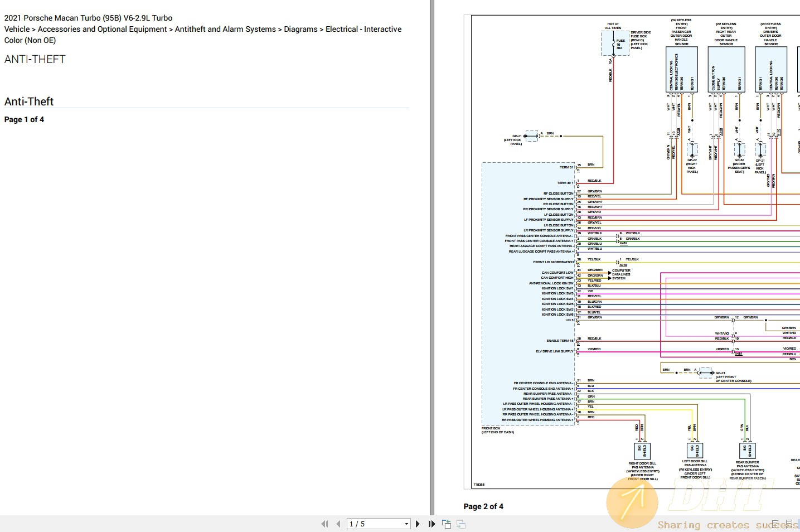Viewport: 800px width, 532px height.
Task: Click 'Accessories and Optional Equipment' in breadcrumb
Action: 102,29
